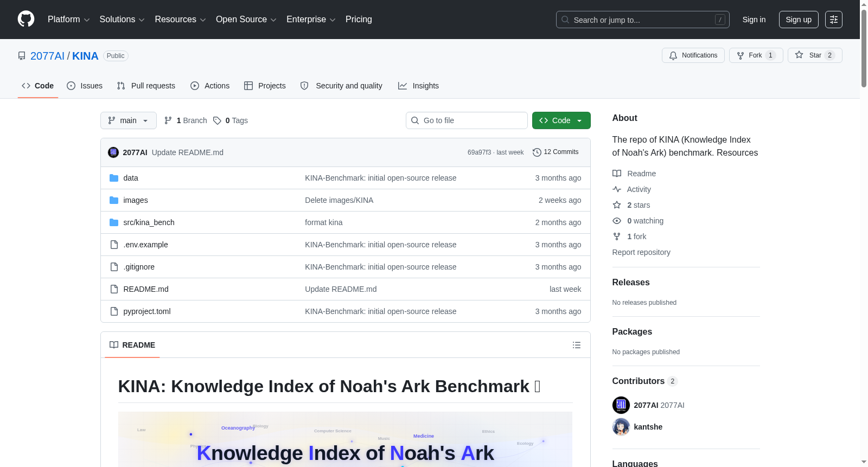
Task: Click the .env.example file icon
Action: coord(114,245)
